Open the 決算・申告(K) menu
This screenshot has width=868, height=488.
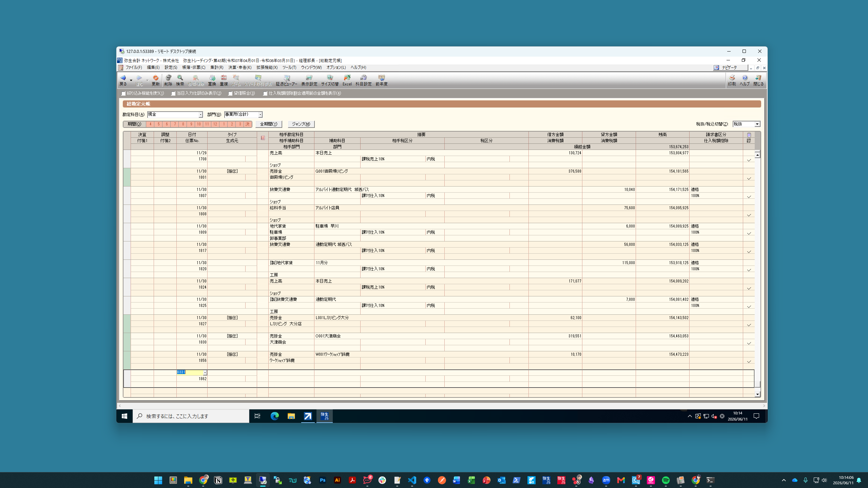point(240,67)
